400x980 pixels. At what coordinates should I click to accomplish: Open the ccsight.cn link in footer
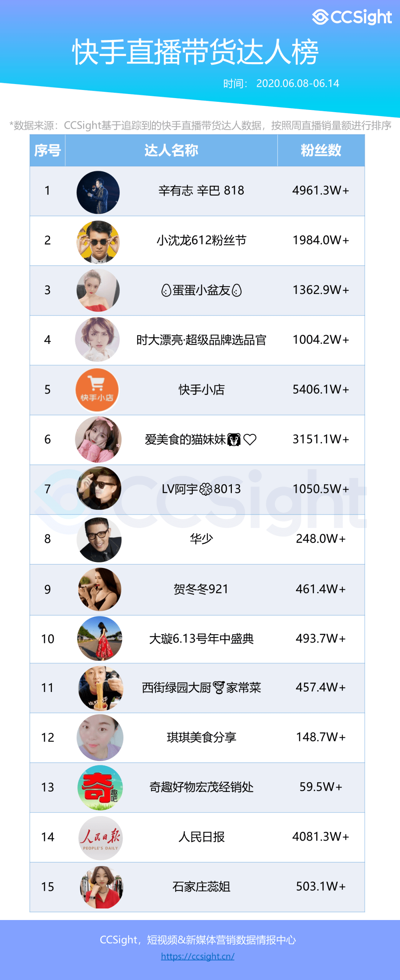[197, 956]
